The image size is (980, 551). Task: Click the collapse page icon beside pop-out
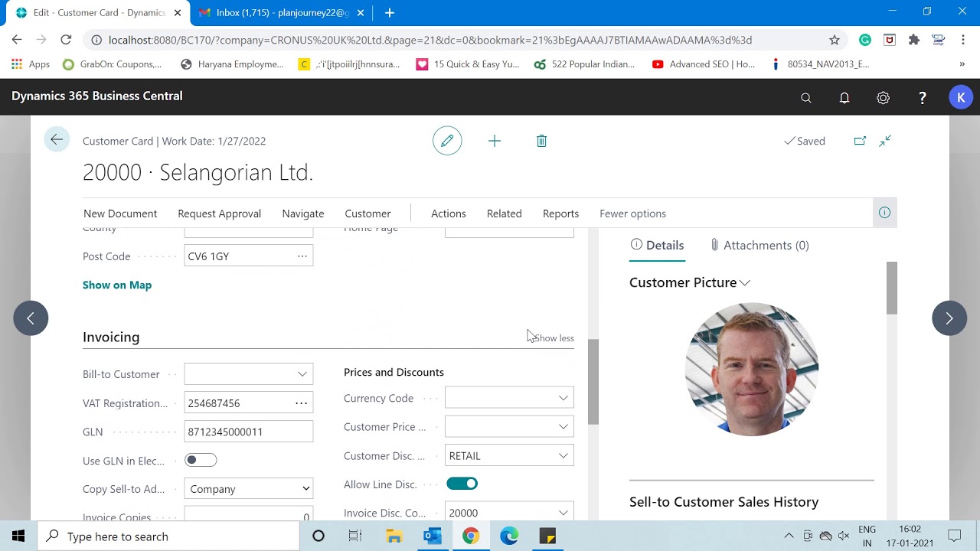(885, 141)
